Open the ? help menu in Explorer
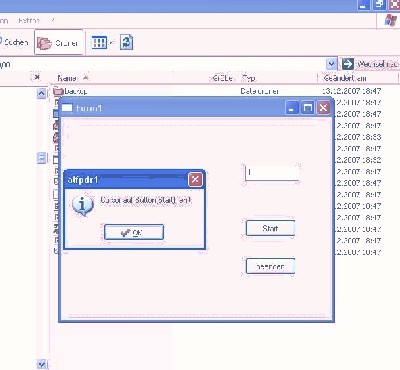 coord(53,21)
